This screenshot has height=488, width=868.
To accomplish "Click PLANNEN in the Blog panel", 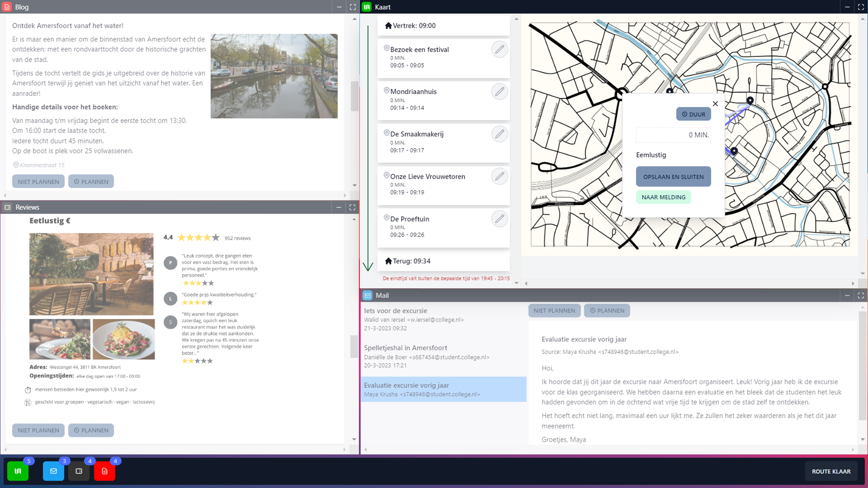I will [x=91, y=181].
